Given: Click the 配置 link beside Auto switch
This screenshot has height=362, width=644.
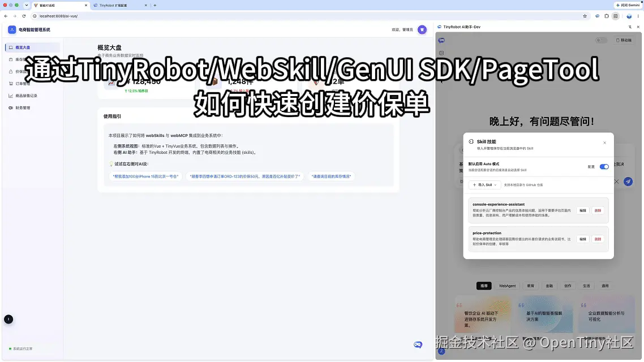Looking at the screenshot, I should click(x=591, y=167).
